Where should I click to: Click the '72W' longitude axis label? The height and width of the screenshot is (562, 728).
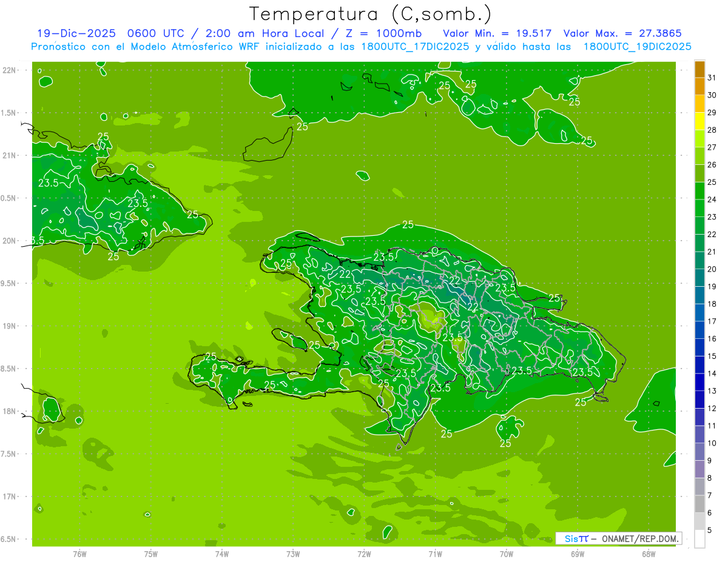tap(364, 554)
